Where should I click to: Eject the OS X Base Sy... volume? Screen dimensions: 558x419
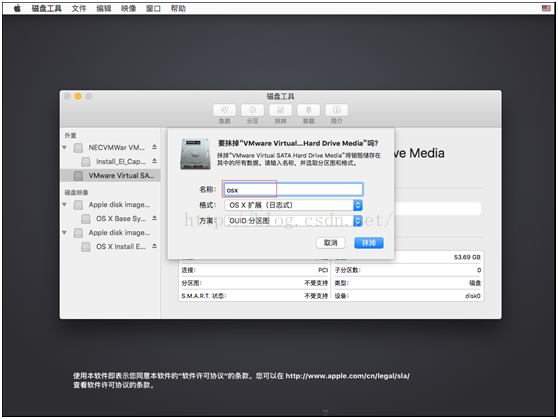coord(154,218)
